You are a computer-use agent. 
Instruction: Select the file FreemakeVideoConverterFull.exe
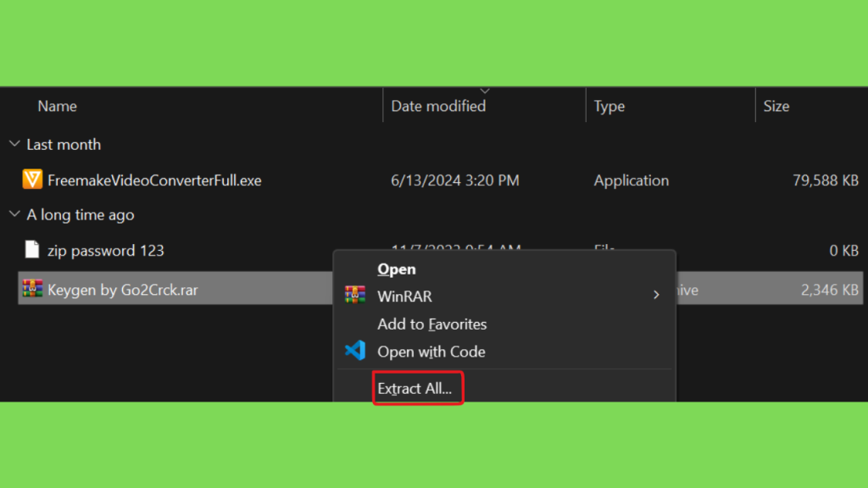click(154, 180)
